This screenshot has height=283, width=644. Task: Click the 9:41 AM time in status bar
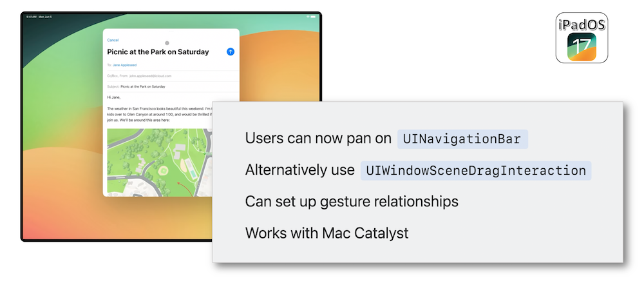coord(30,17)
